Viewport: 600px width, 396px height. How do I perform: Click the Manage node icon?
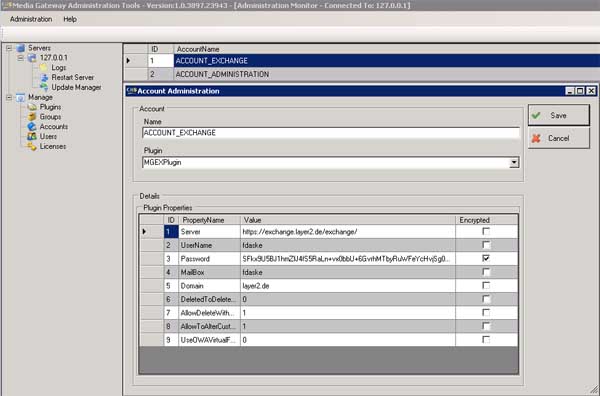pyautogui.click(x=21, y=97)
